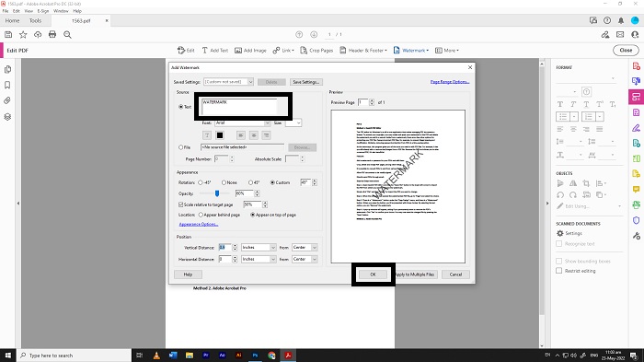Click the magnifier search icon in toolbar

[67, 35]
